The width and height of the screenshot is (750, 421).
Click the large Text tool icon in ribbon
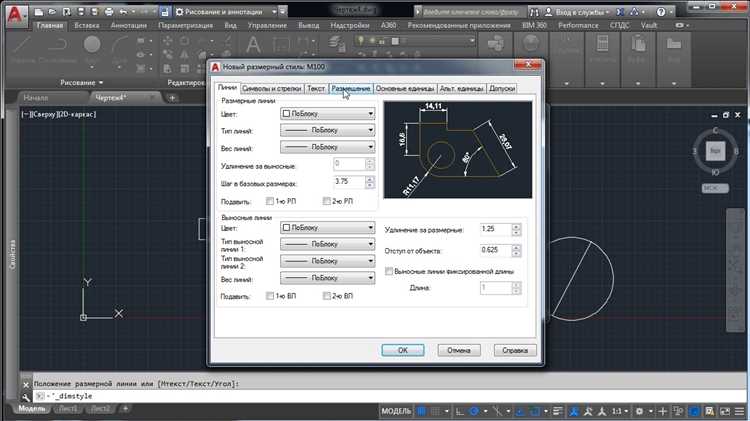tap(253, 48)
